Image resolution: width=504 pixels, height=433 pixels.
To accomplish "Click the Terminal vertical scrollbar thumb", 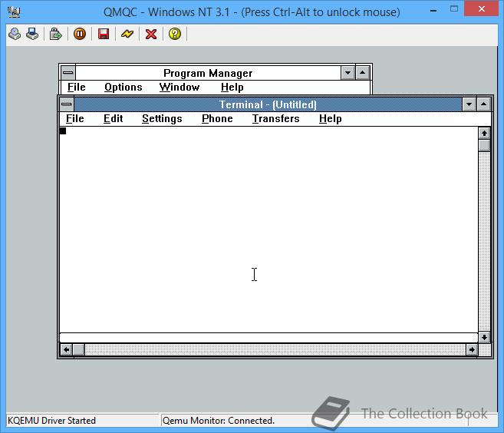I will [484, 145].
